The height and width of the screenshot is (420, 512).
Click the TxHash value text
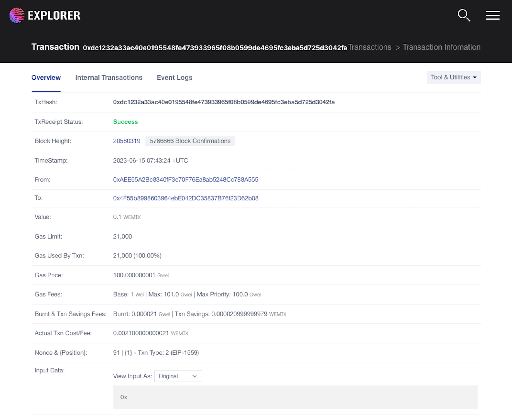coord(224,102)
